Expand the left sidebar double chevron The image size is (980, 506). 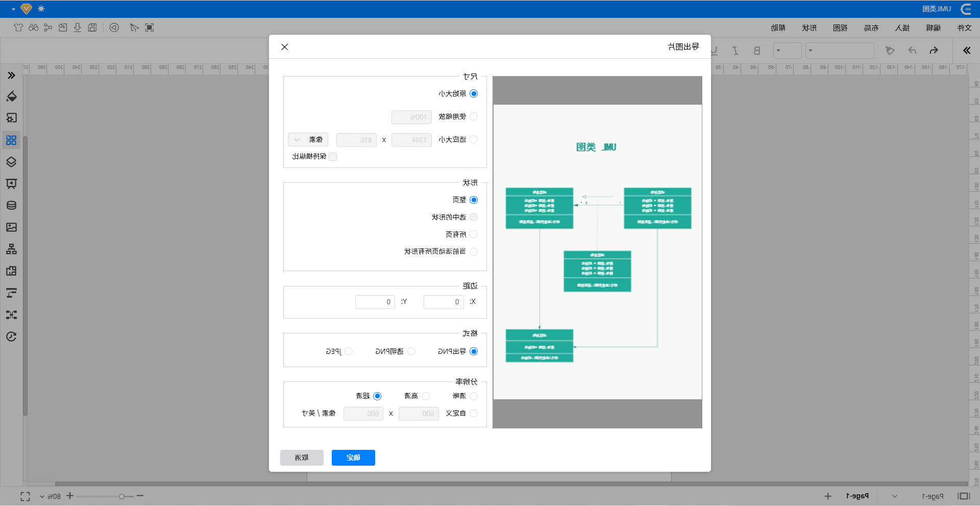(x=11, y=76)
